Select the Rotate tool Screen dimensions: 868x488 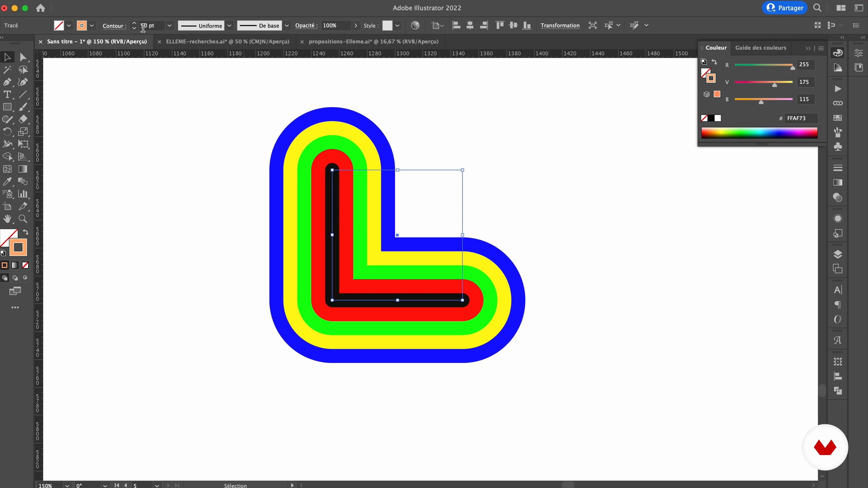pyautogui.click(x=7, y=132)
